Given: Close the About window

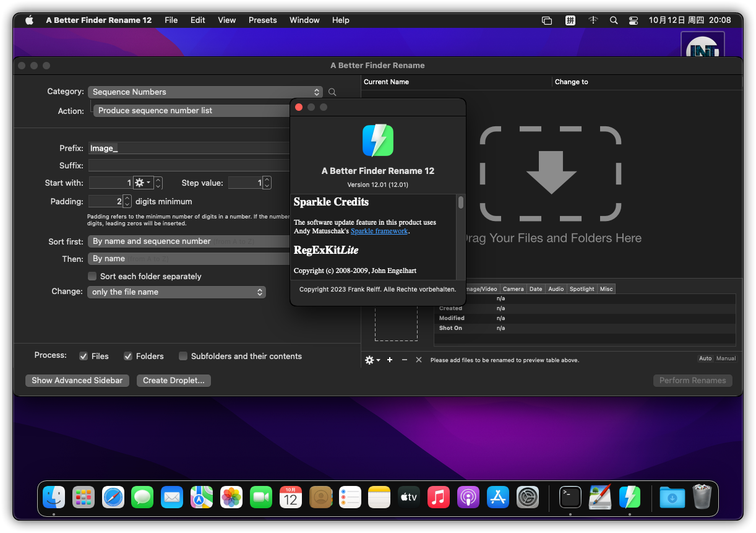Looking at the screenshot, I should [x=299, y=107].
